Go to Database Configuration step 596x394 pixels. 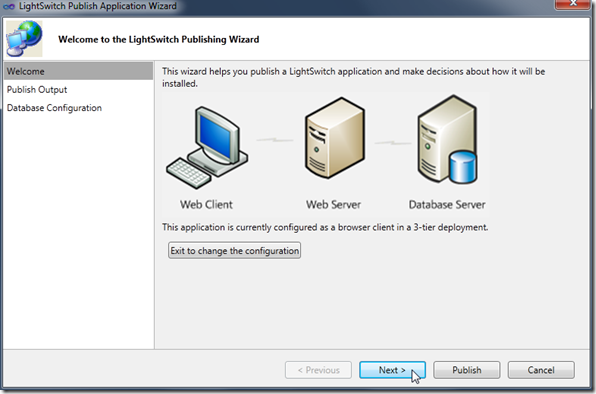tap(54, 108)
